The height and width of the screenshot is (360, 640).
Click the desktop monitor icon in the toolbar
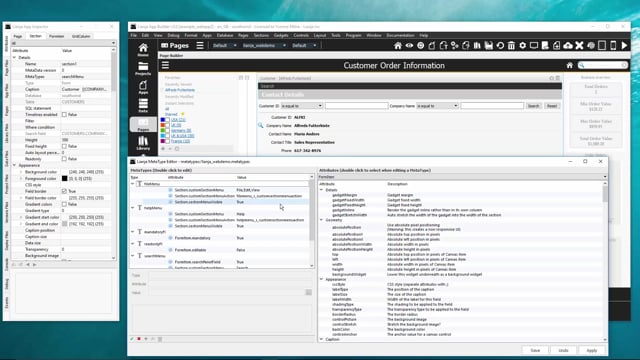pyautogui.click(x=534, y=45)
